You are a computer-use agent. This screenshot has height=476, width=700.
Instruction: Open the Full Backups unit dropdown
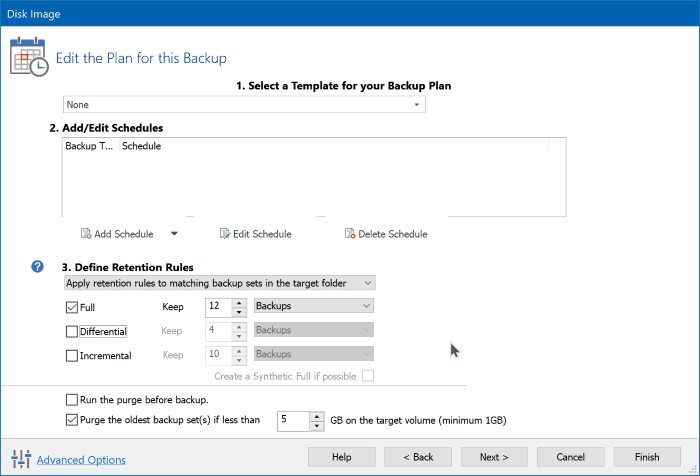(313, 306)
